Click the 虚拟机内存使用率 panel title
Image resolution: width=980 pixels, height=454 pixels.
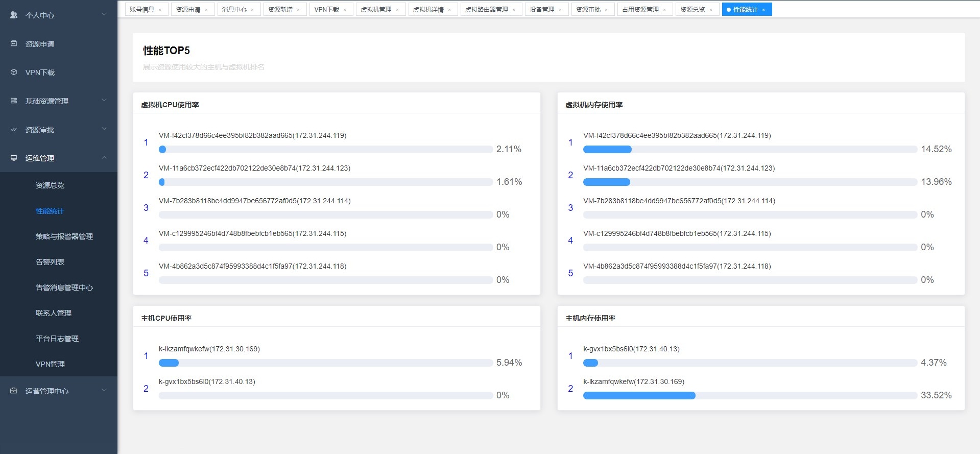click(x=594, y=105)
